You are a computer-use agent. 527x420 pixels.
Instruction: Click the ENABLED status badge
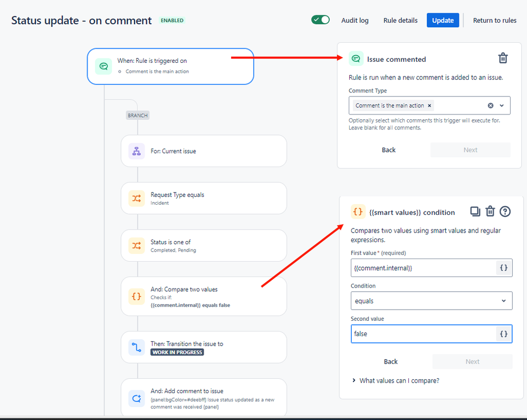(172, 21)
